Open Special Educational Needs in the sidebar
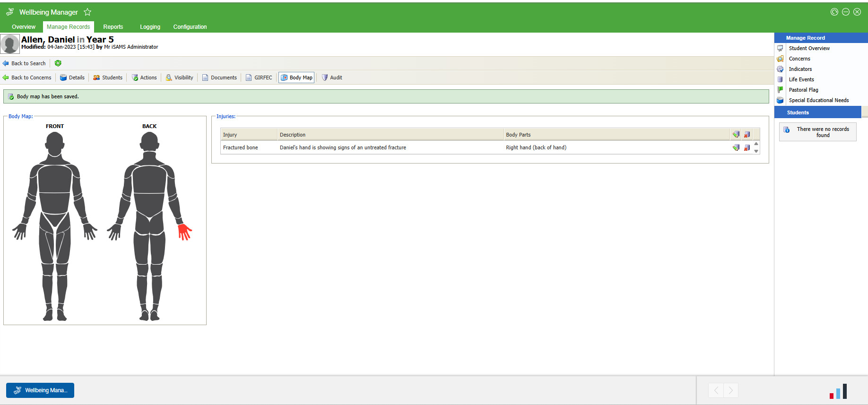The width and height of the screenshot is (868, 405). pyautogui.click(x=818, y=100)
